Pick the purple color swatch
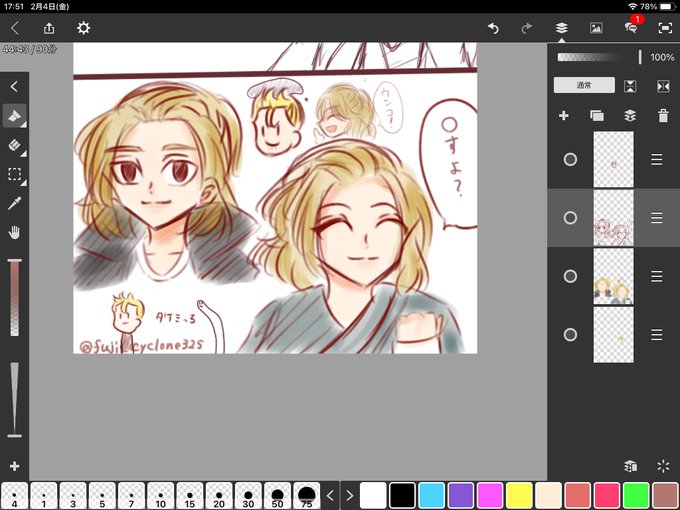Viewport: 680px width, 510px height. click(x=461, y=496)
